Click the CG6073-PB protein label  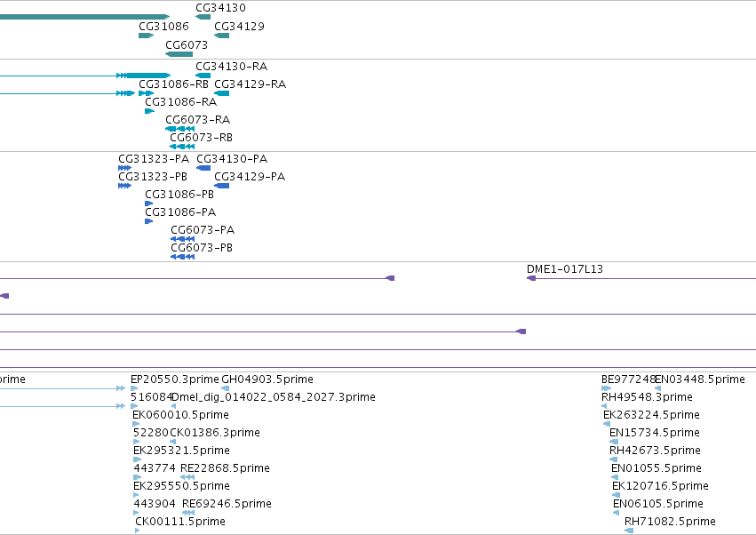pos(202,248)
